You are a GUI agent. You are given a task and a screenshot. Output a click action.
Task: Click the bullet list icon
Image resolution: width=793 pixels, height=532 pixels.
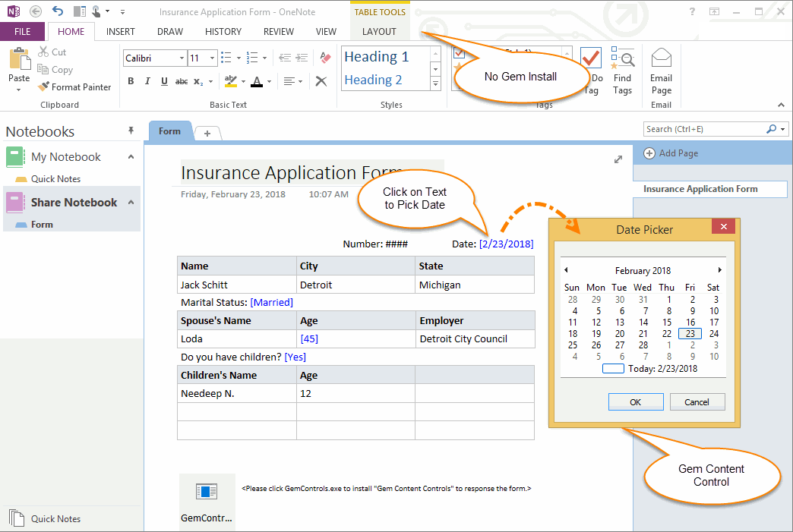click(226, 58)
